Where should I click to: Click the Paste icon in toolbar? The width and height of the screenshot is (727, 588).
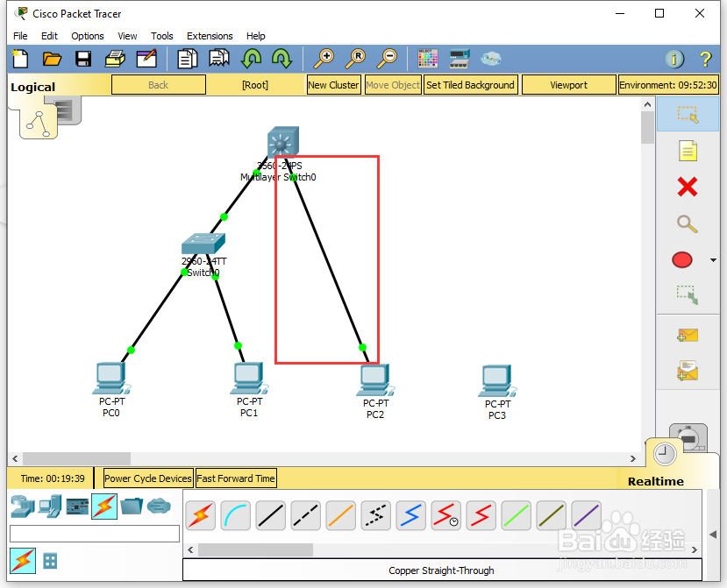(219, 59)
